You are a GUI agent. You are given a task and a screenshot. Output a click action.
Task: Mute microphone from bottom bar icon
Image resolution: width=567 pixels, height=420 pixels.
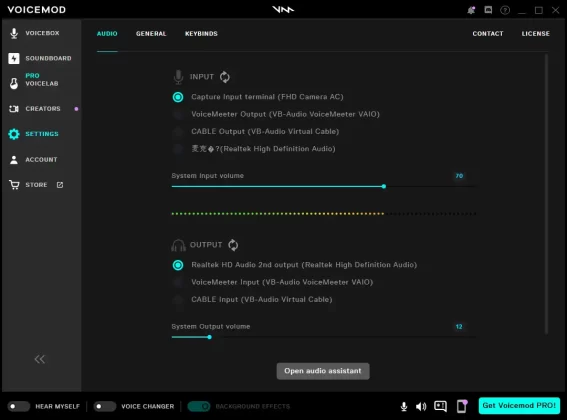tap(404, 407)
